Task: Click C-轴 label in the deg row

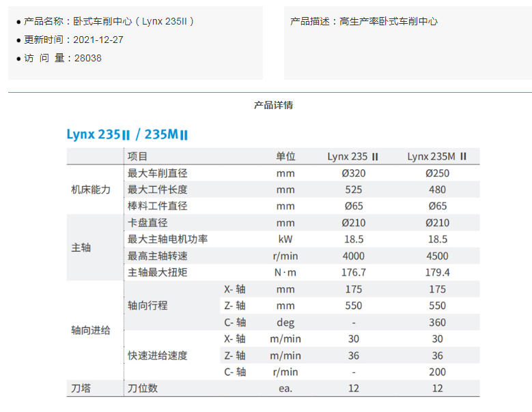Action: click(x=235, y=322)
